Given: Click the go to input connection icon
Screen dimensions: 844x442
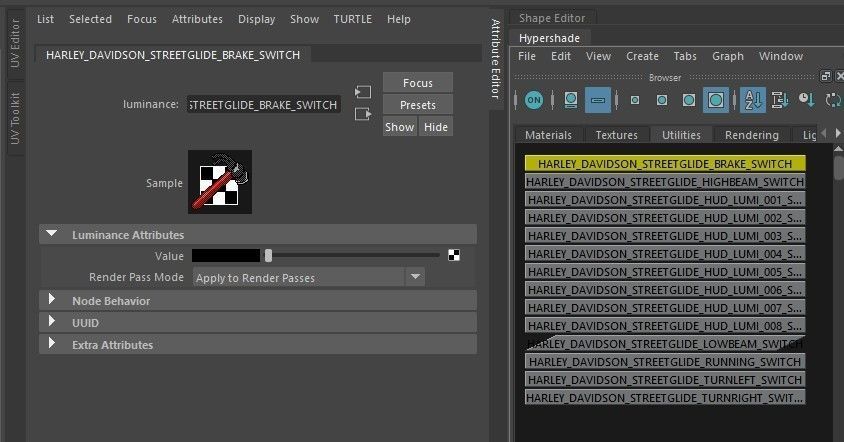Looking at the screenshot, I should [363, 92].
